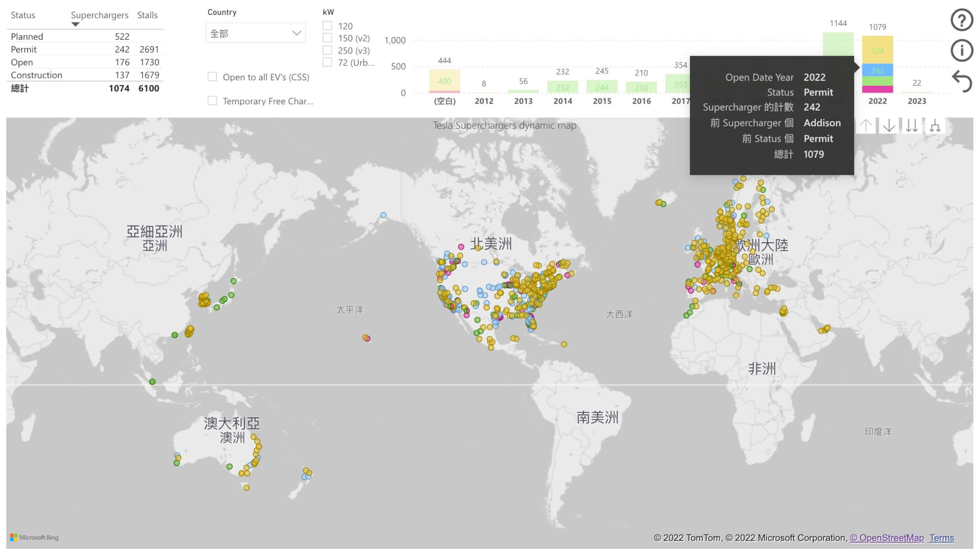Image resolution: width=980 pixels, height=555 pixels.
Task: Click the expand hierarchy fork icon
Action: pyautogui.click(x=935, y=126)
